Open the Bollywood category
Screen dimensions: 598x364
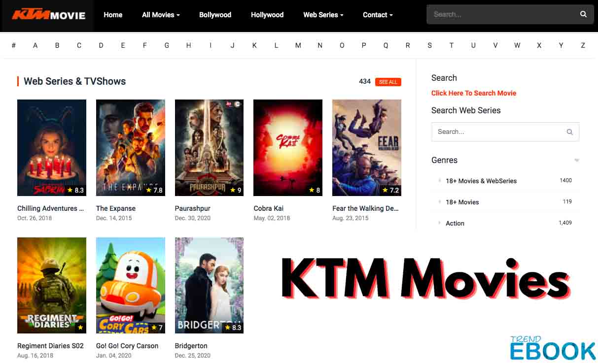[215, 15]
